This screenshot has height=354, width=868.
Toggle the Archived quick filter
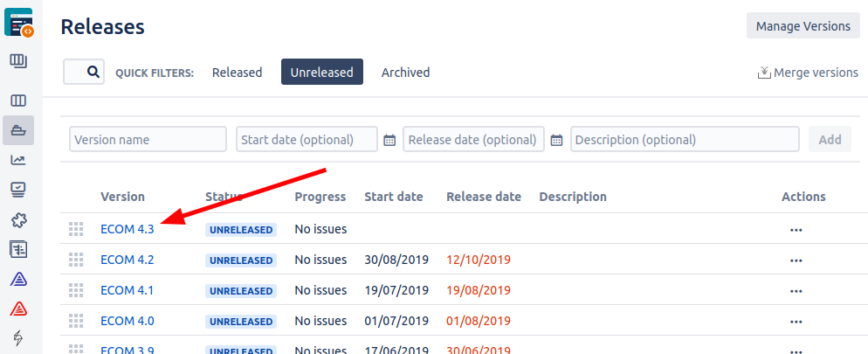point(405,73)
